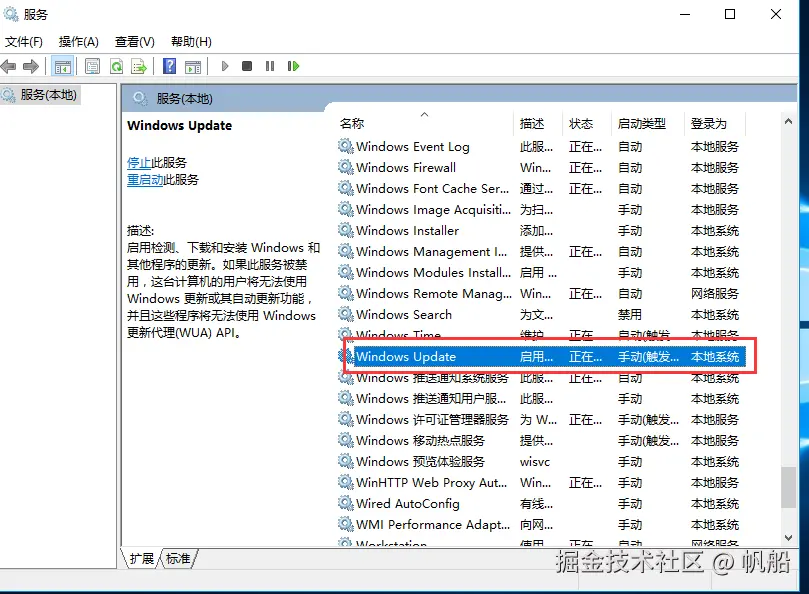Viewport: 809px width, 594px height.
Task: Stop service with the square icon
Action: 247,66
